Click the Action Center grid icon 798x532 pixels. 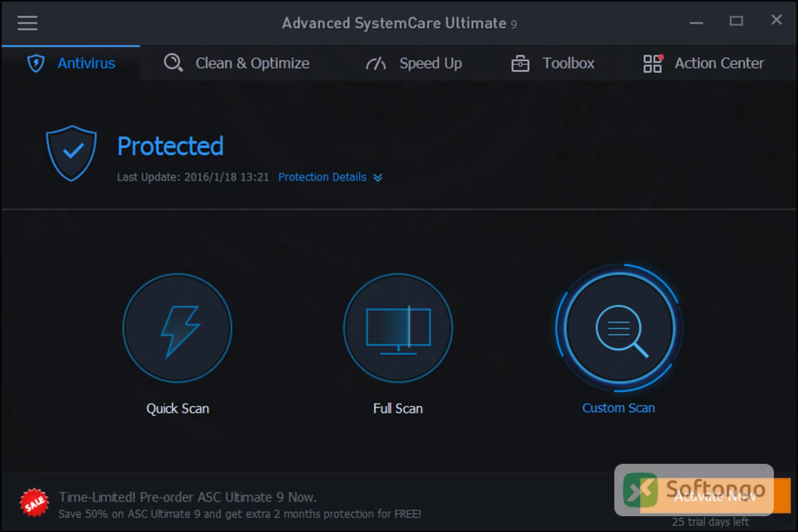point(653,63)
